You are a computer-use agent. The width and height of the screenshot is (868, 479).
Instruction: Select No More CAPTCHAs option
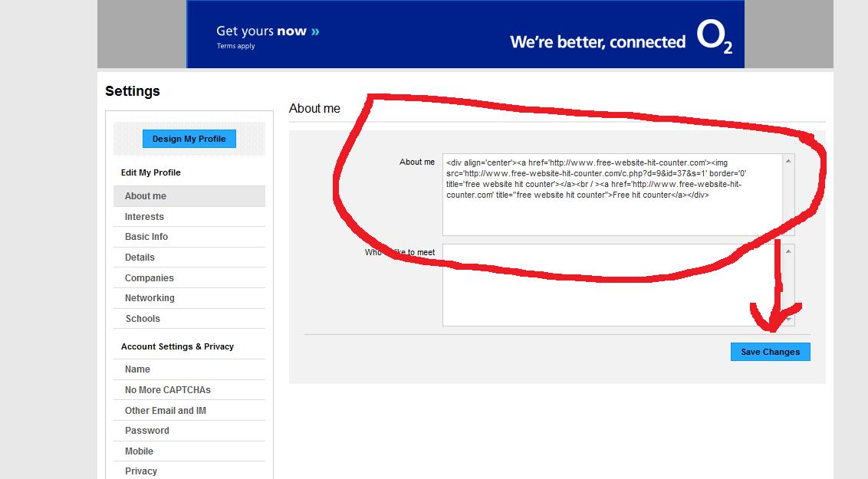pyautogui.click(x=189, y=390)
